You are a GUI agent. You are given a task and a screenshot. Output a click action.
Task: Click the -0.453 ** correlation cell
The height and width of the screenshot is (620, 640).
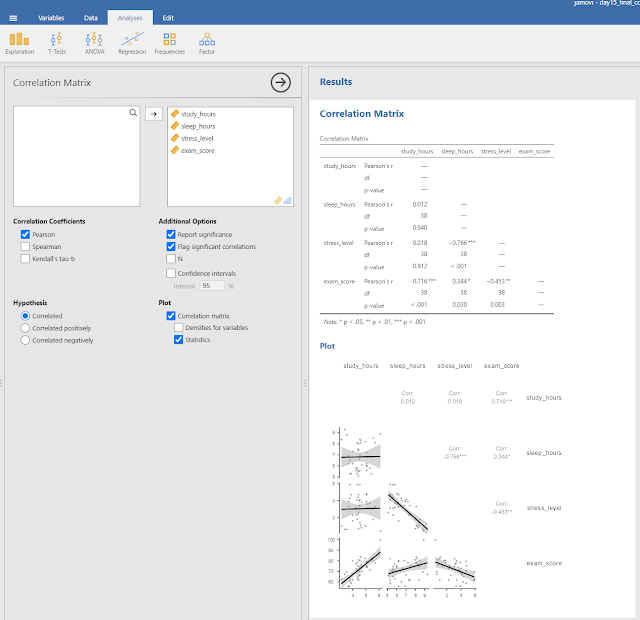point(499,281)
